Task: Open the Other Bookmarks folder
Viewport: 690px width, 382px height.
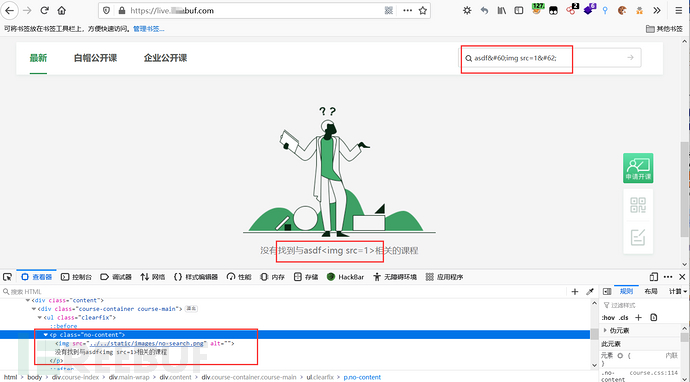Action: [x=664, y=29]
